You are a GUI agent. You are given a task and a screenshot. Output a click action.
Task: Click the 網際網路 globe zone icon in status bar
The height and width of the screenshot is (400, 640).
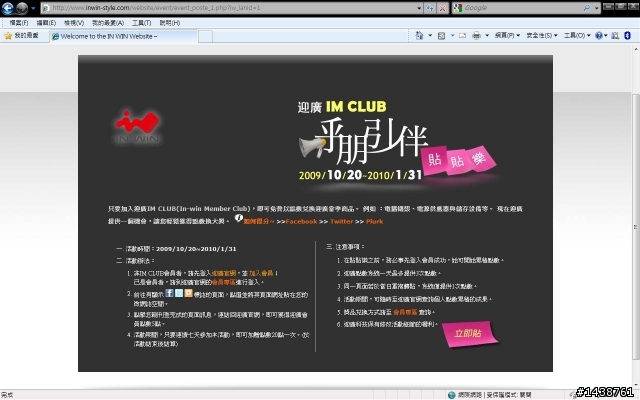(x=451, y=395)
